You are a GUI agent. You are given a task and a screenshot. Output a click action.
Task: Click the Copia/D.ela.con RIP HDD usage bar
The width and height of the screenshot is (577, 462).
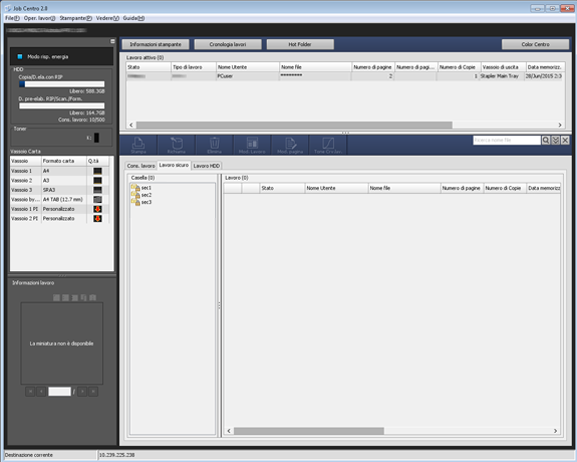62,84
